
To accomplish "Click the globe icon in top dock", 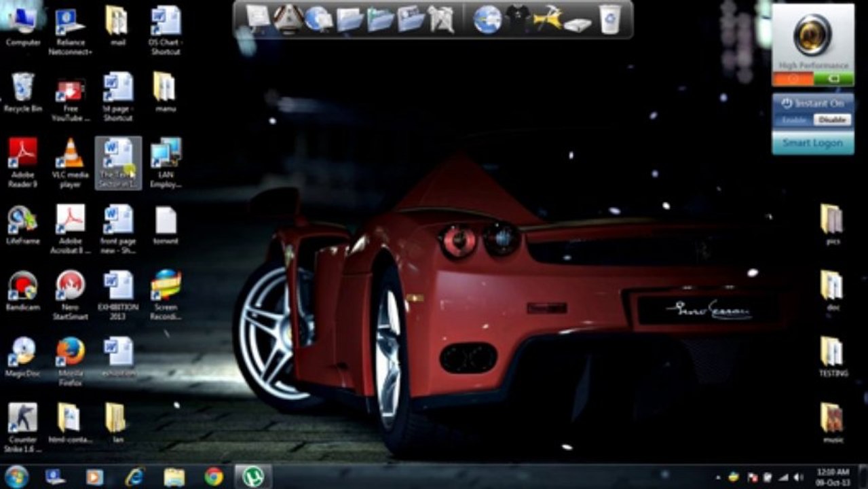I will (487, 18).
